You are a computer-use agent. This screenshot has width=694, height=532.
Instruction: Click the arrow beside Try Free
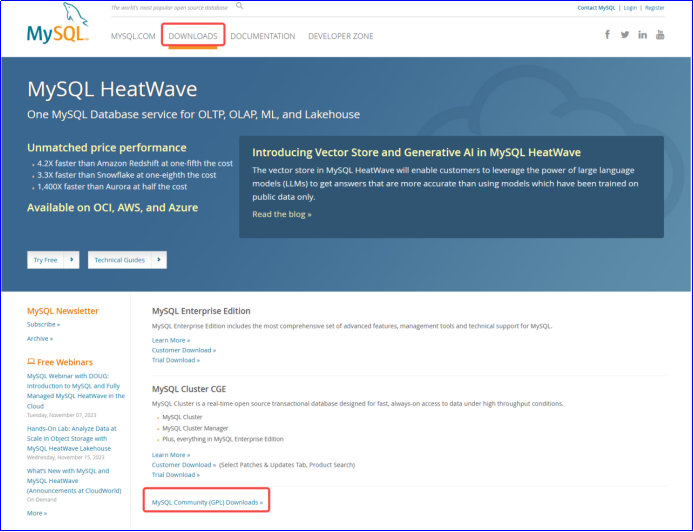pyautogui.click(x=71, y=260)
